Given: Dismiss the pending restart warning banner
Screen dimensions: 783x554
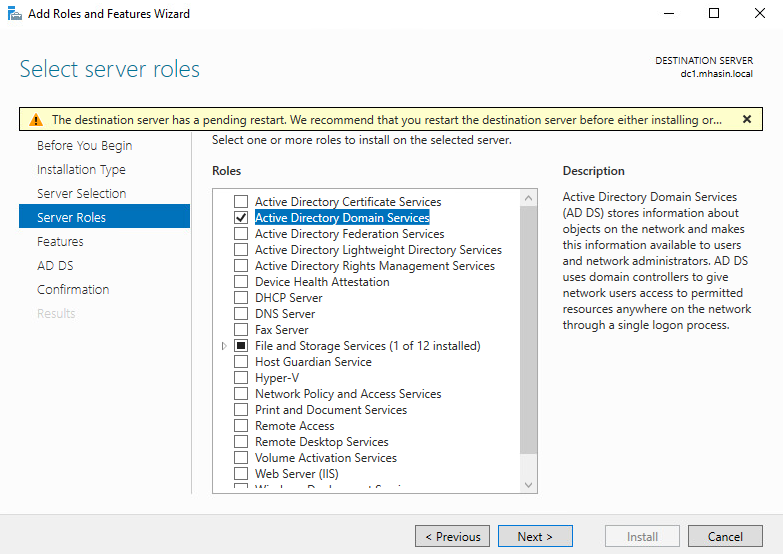Looking at the screenshot, I should point(747,119).
